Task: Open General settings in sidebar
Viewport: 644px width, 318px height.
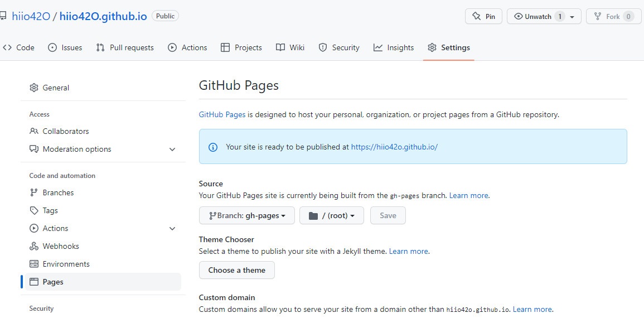Action: pyautogui.click(x=103, y=88)
